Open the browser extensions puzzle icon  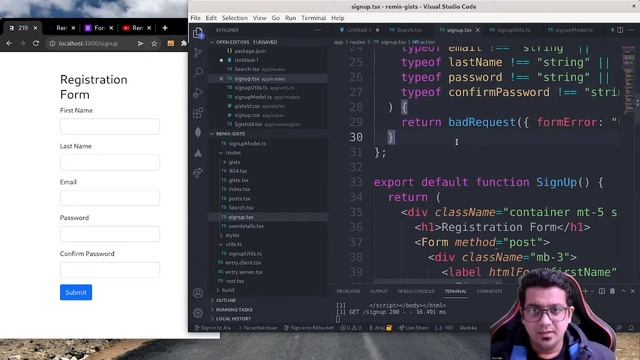[x=184, y=43]
